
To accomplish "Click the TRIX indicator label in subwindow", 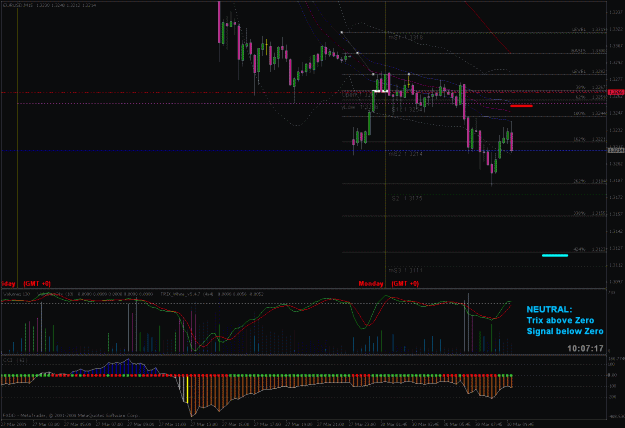I will (x=212, y=294).
